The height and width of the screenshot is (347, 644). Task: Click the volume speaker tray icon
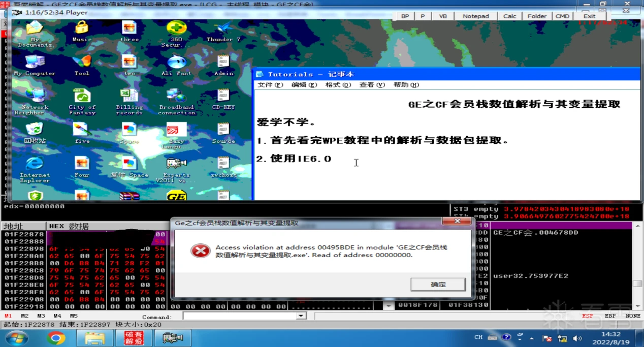tap(577, 338)
